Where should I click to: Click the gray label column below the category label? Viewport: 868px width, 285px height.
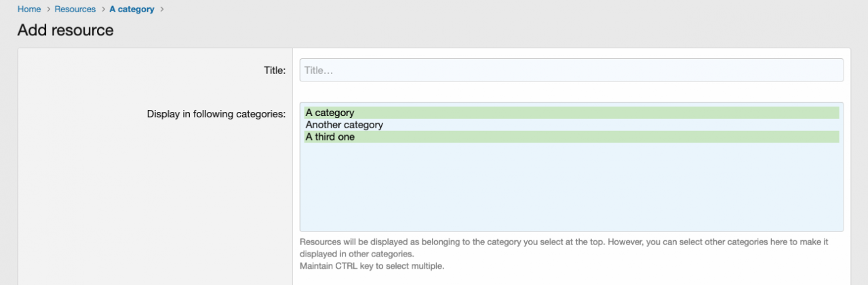[x=156, y=204]
